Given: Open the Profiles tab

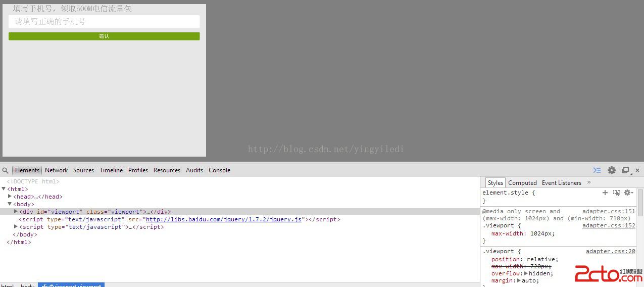Looking at the screenshot, I should coord(138,170).
